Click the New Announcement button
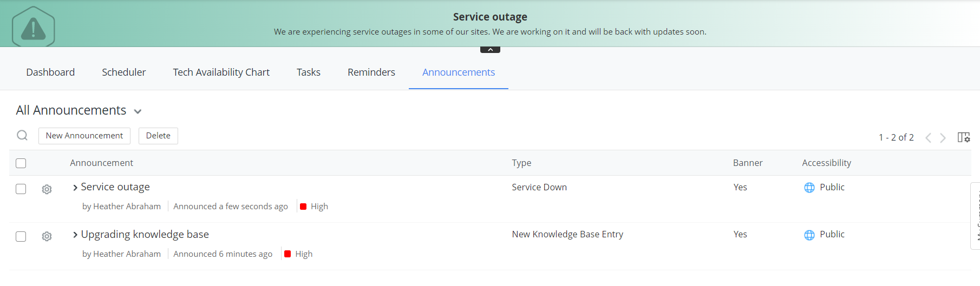Screen dimensions: 980x286 tap(84, 136)
